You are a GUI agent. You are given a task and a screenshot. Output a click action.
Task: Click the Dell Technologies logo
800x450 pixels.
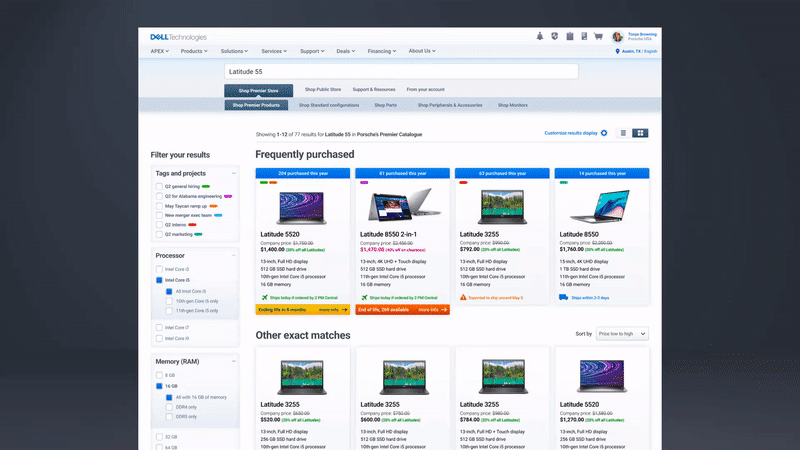179,37
